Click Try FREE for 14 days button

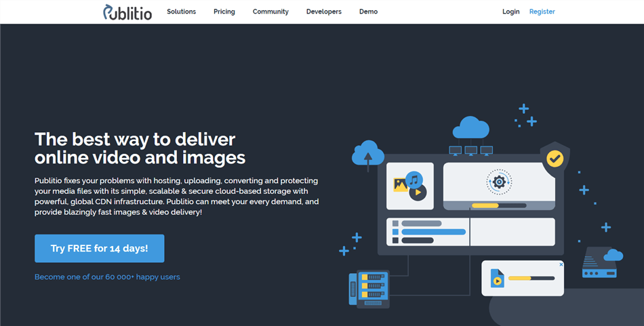click(100, 249)
